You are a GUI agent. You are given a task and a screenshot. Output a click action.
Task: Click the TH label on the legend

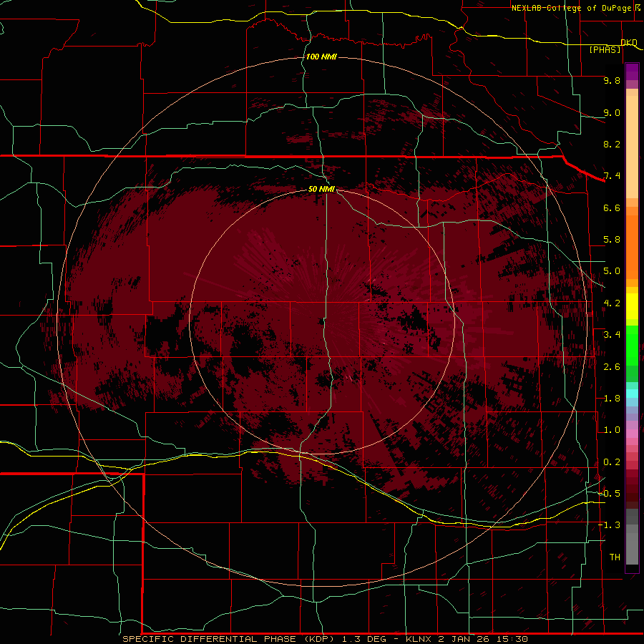pos(615,557)
